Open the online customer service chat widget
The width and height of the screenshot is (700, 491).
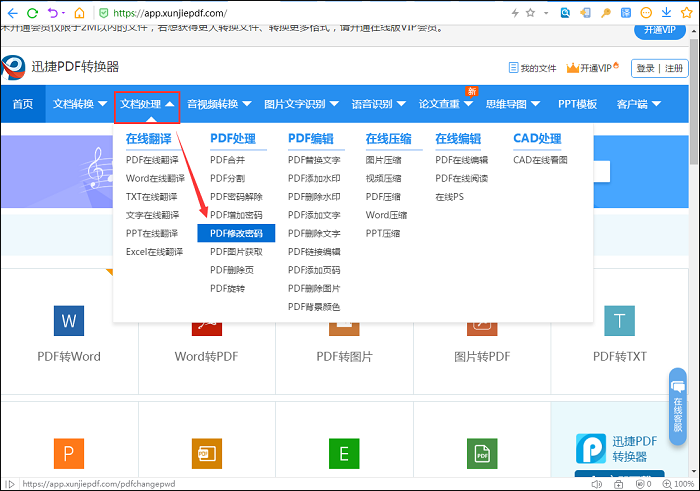click(x=678, y=406)
